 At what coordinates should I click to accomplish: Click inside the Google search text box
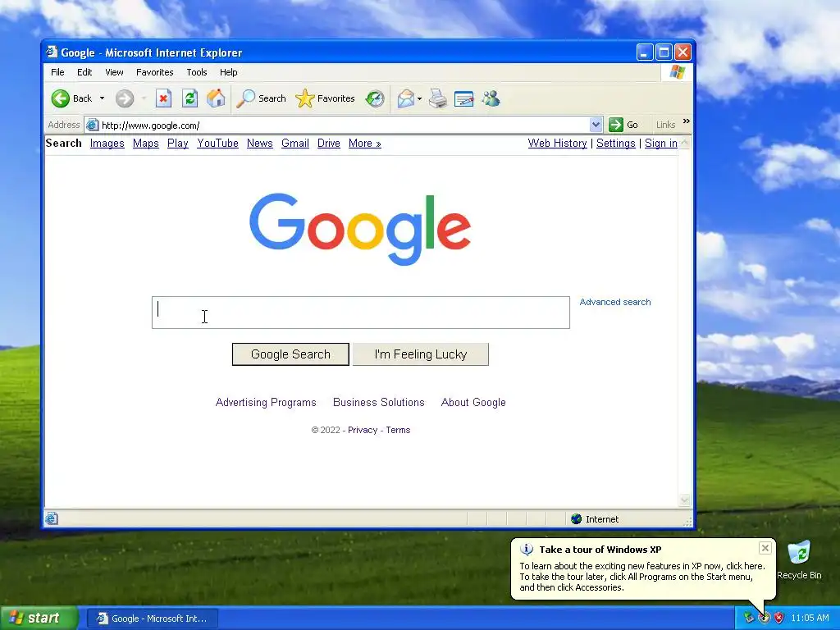coord(361,313)
